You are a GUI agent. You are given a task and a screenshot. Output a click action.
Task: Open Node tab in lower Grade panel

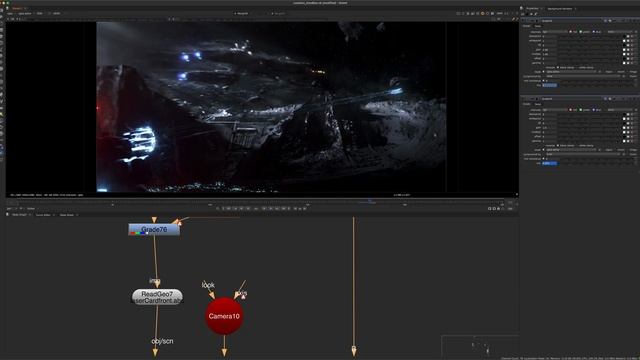pyautogui.click(x=538, y=104)
